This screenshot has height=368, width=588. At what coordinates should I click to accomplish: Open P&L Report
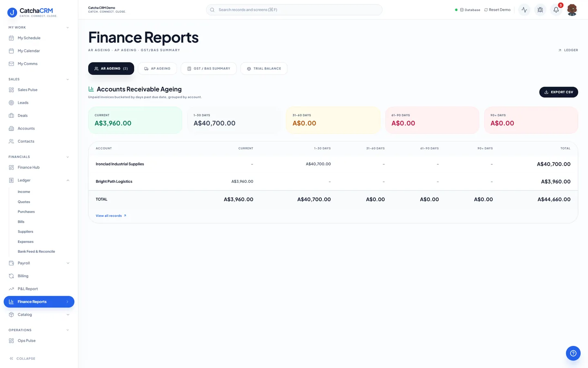(x=39, y=289)
